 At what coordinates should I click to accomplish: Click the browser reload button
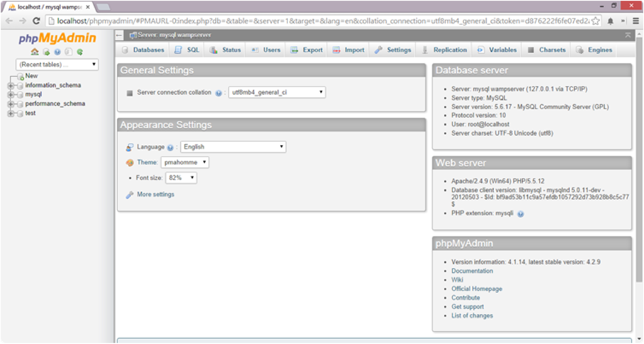[x=36, y=21]
